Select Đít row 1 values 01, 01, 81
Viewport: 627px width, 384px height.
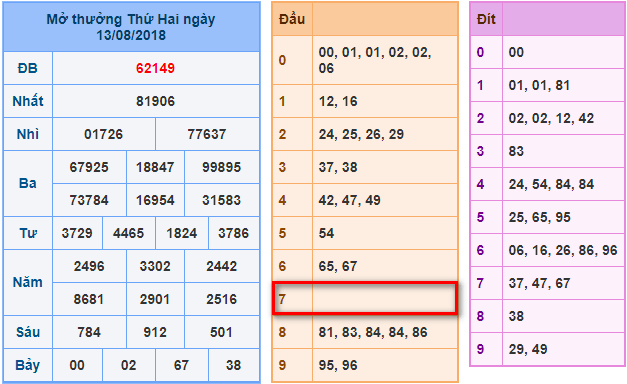click(539, 85)
